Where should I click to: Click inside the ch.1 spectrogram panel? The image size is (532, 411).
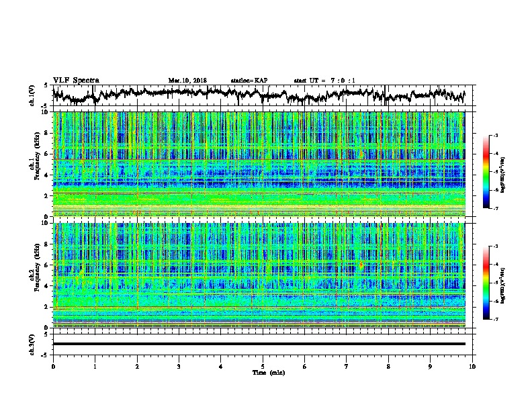259,164
